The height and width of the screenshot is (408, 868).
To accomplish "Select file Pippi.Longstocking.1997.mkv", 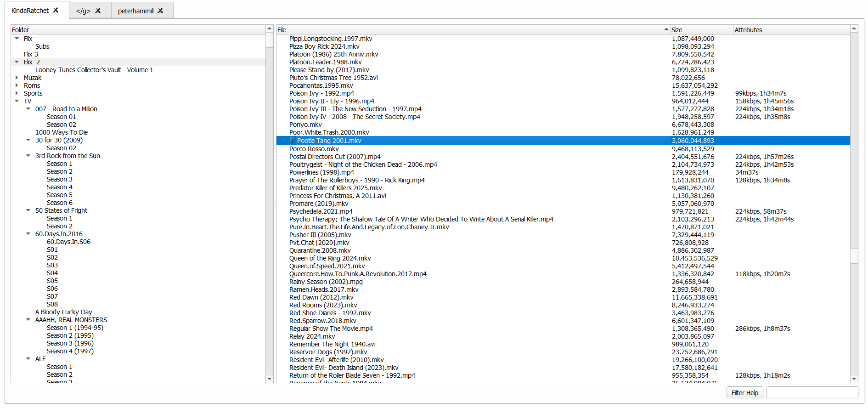I will 331,39.
